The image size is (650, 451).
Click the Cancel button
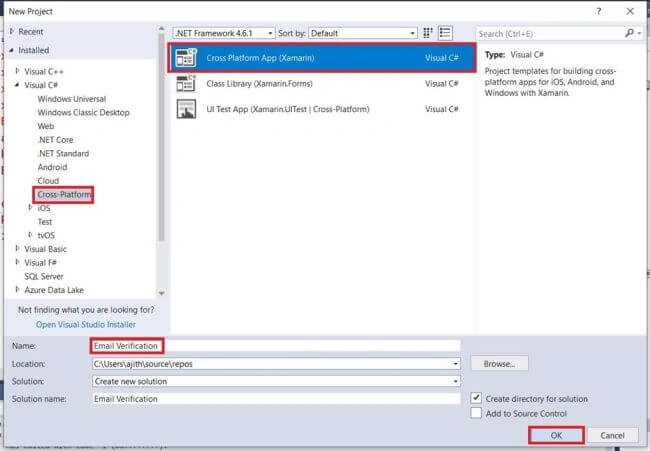[612, 435]
